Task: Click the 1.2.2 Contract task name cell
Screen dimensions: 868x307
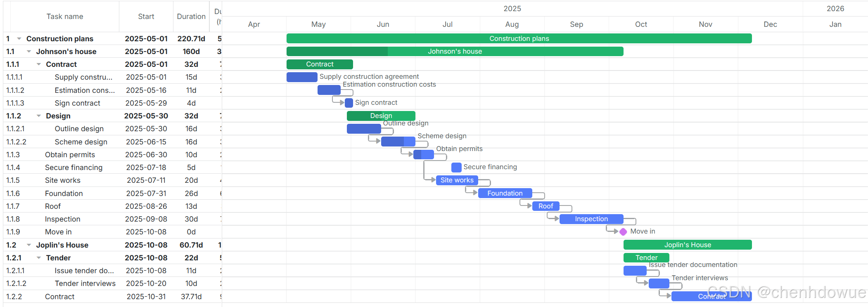Action: point(60,297)
